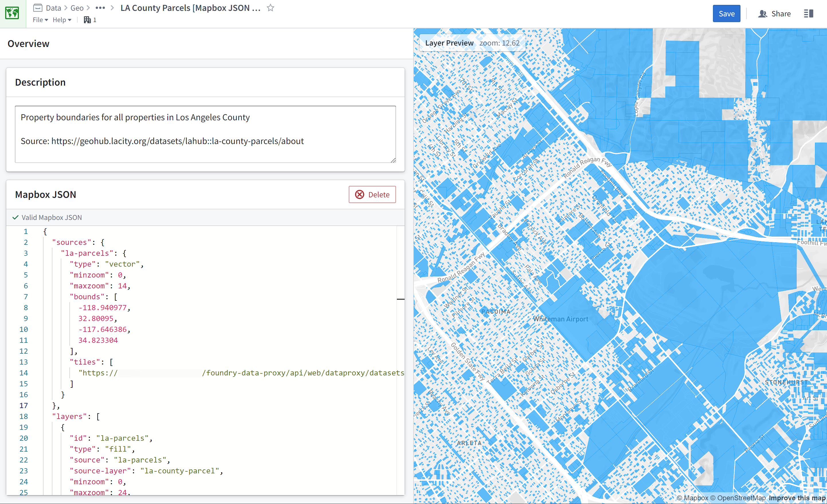
Task: Click line number 17 in the gutter
Action: pos(23,405)
